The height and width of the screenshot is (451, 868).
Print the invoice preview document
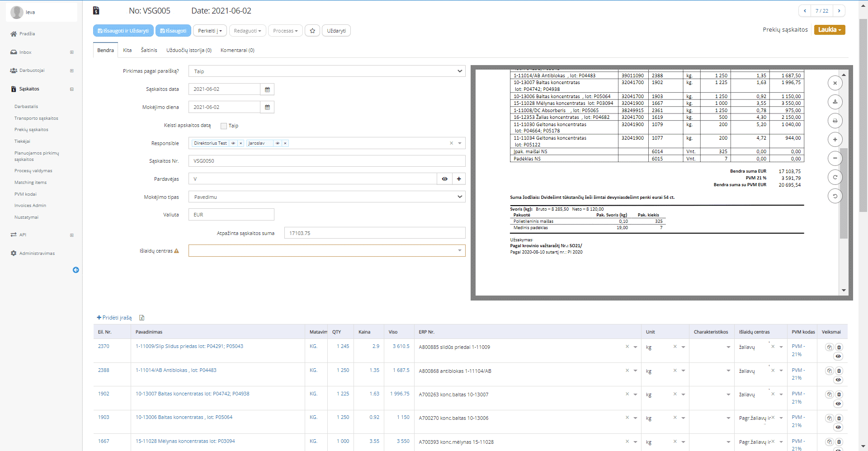coord(835,121)
